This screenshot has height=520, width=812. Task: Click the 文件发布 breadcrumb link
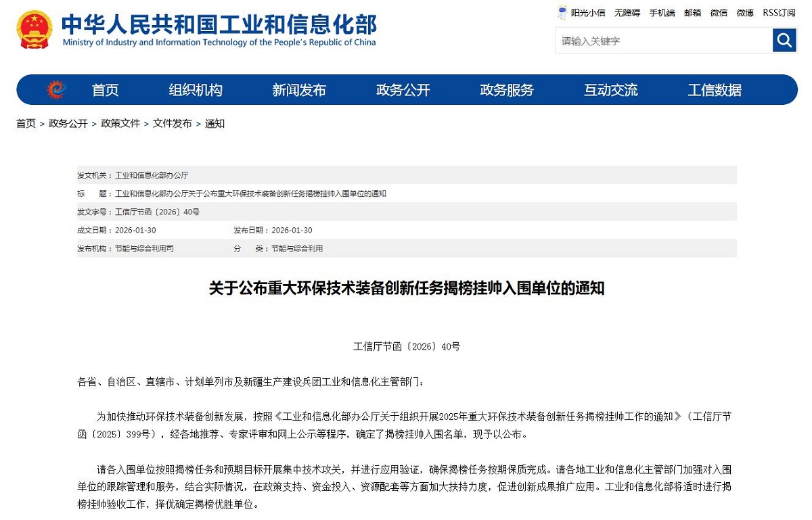(172, 124)
